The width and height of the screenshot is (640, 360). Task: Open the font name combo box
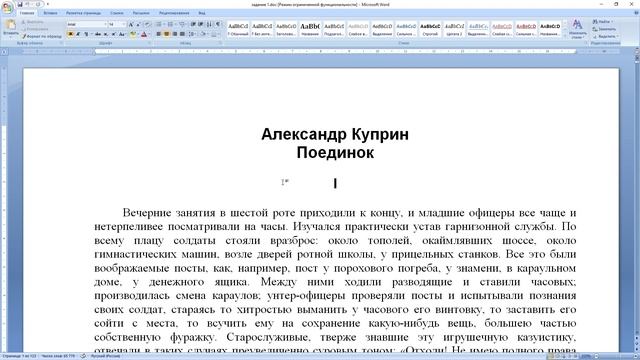tap(87, 24)
